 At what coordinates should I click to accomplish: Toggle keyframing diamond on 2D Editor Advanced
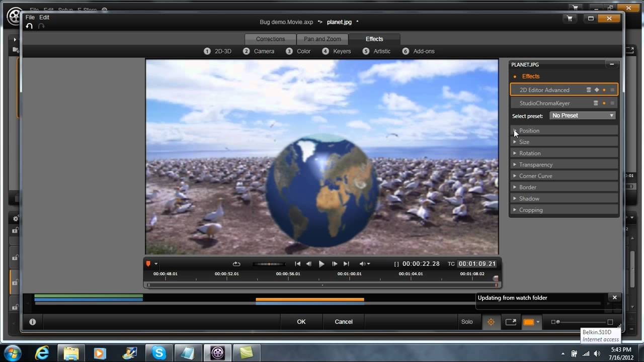click(x=597, y=90)
